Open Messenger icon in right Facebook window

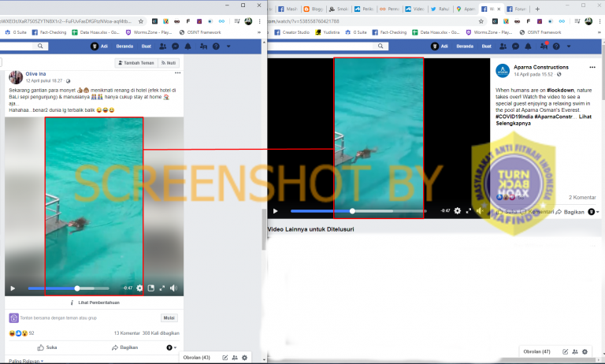[515, 46]
